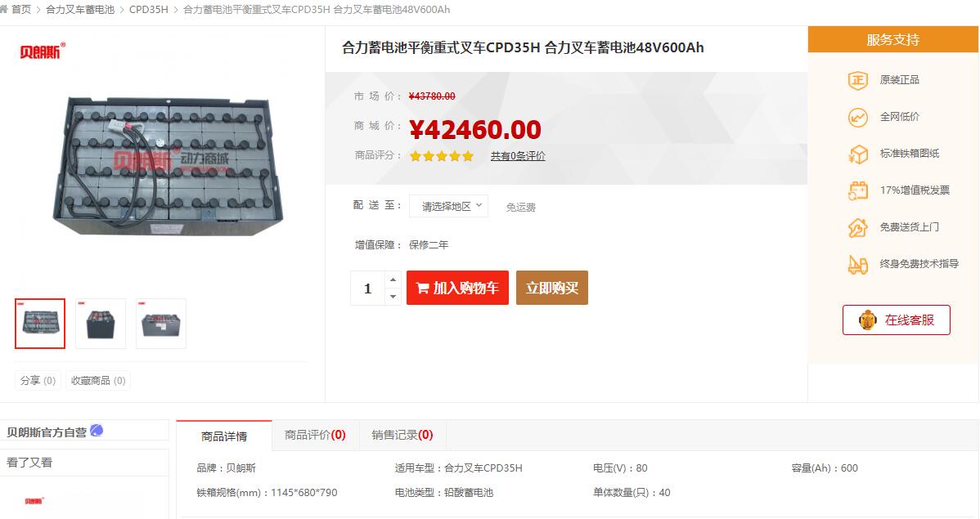Viewport: 980px width, 519px height.
Task: Select the second product thumbnail
Action: pyautogui.click(x=101, y=324)
